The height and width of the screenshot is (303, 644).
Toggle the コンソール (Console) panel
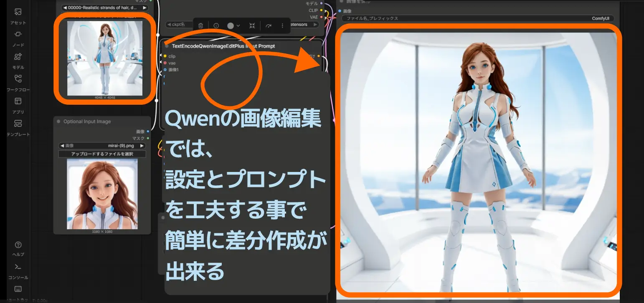tap(18, 271)
